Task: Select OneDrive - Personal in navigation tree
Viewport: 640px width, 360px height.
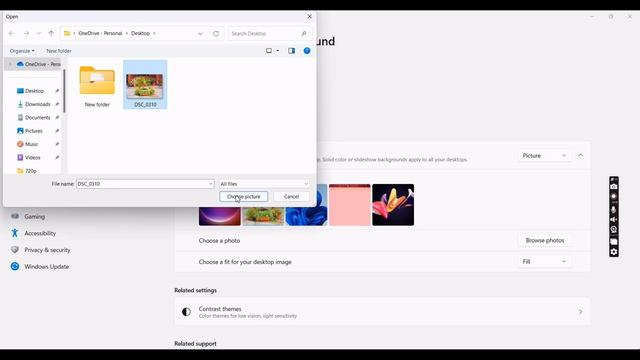Action: (38, 64)
